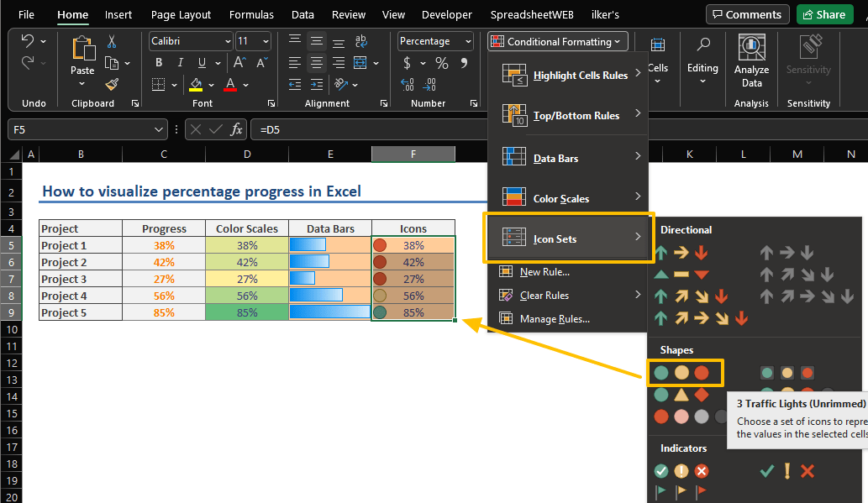Switch to the Insert tab
868x503 pixels.
118,14
